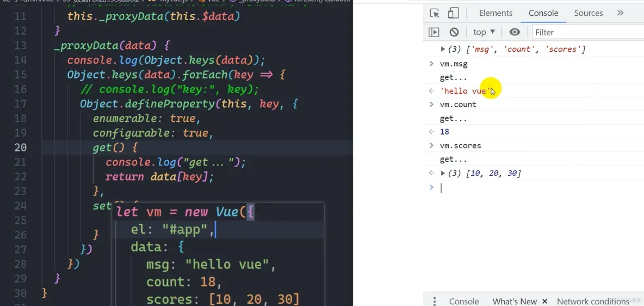The width and height of the screenshot is (644, 306).
Task: Select the 'hello vue' string result
Action: [465, 91]
